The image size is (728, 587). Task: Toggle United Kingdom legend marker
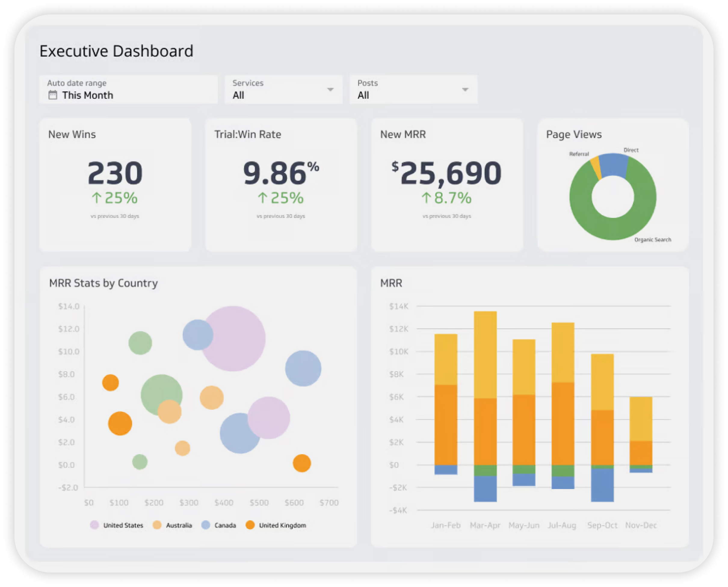point(250,525)
